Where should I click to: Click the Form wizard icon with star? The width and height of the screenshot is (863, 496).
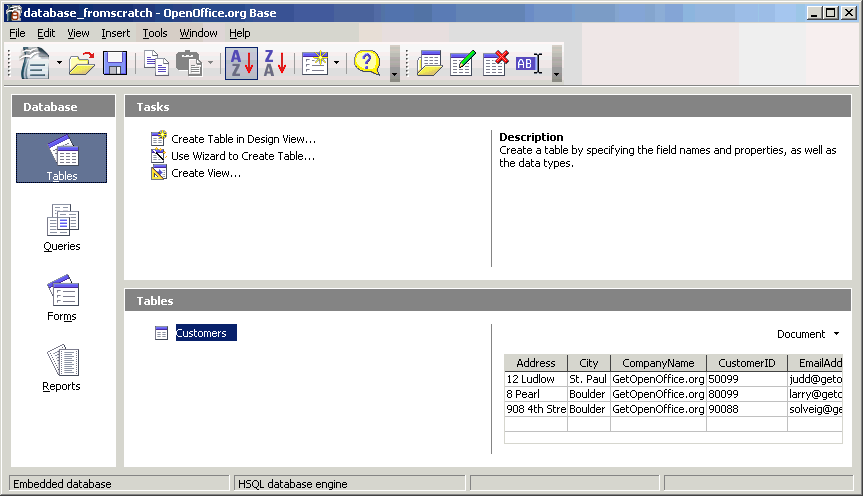[x=315, y=63]
